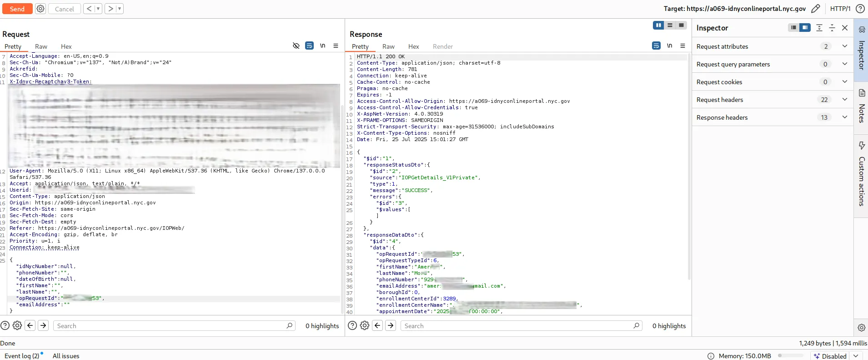Expand the Request headers section
The width and height of the screenshot is (868, 360).
coord(772,100)
